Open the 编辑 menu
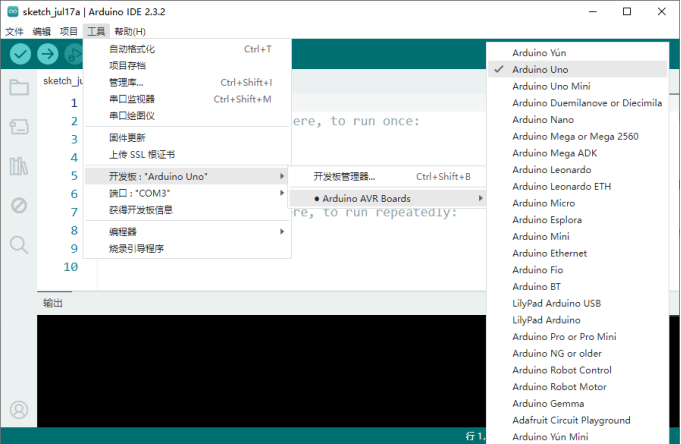The width and height of the screenshot is (681, 444). tap(41, 32)
